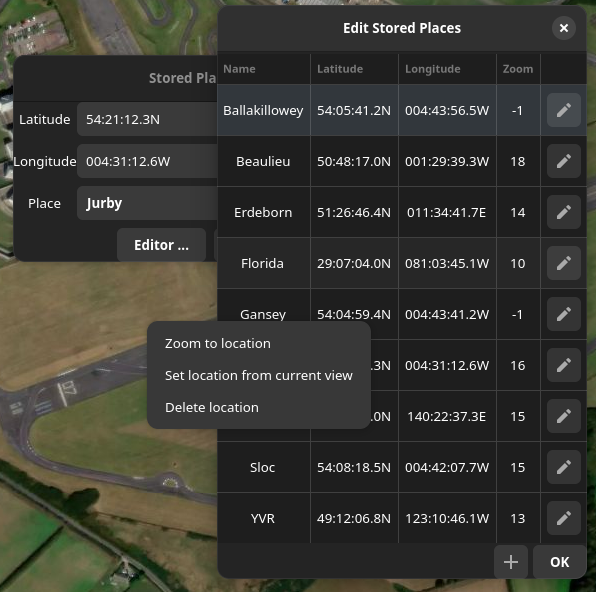Click the edit pencil for Erdeborn row

pos(563,212)
